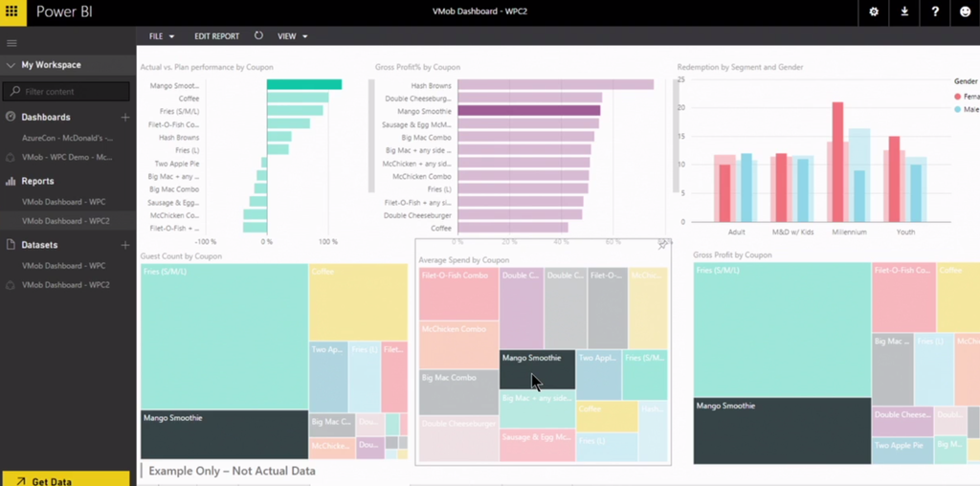Viewport: 980px width, 486px height.
Task: Select the VMob Dashboard - WPC2 report
Action: [66, 221]
